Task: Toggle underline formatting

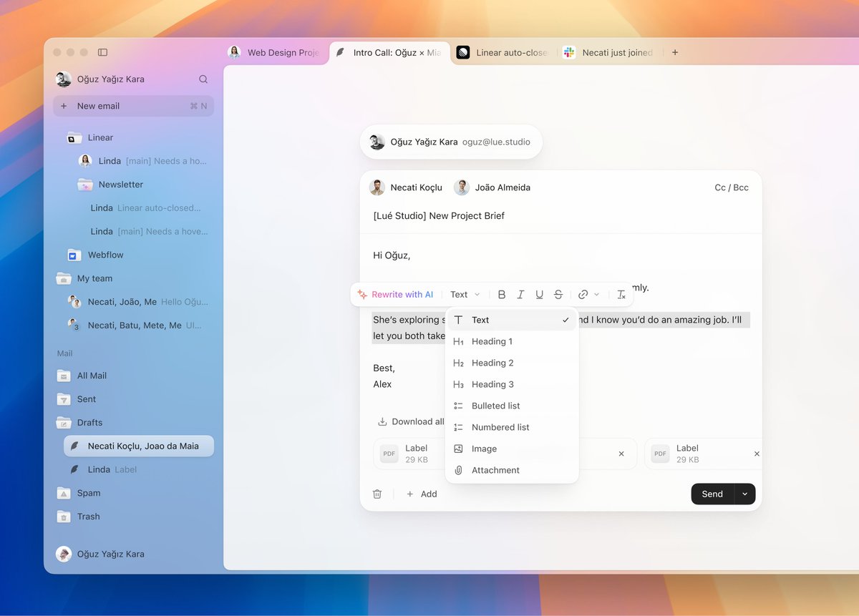Action: (539, 295)
